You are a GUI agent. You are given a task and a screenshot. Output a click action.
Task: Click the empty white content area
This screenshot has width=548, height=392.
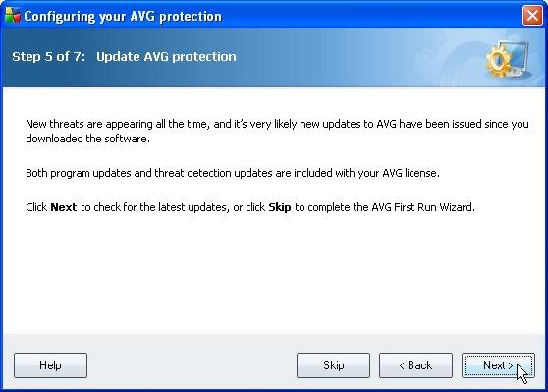tap(274, 273)
